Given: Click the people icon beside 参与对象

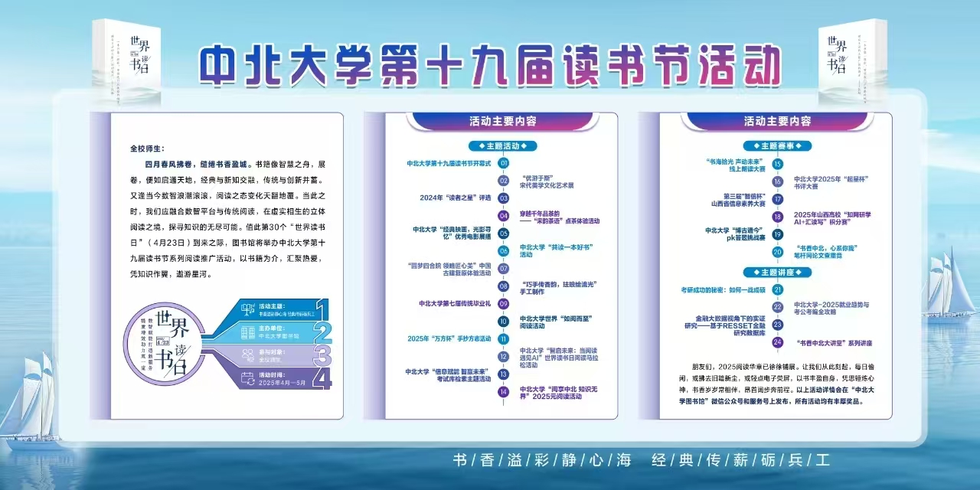Looking at the screenshot, I should coord(247,355).
